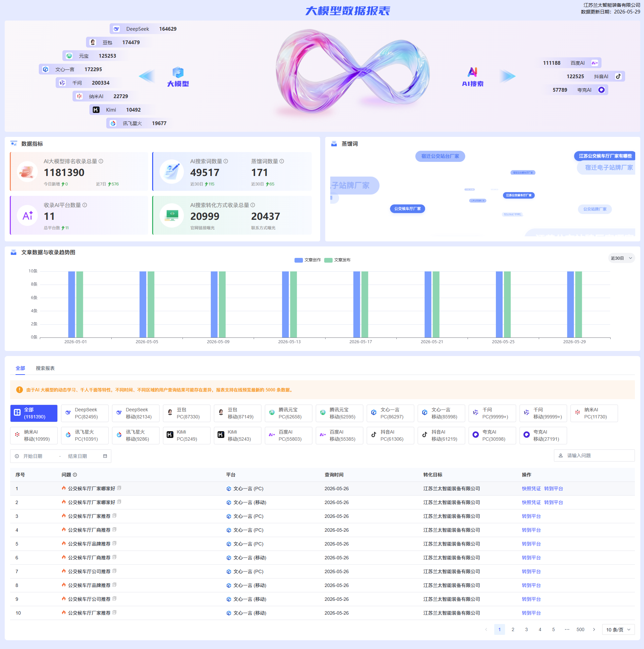Go to page 2
The width and height of the screenshot is (644, 649).
513,629
